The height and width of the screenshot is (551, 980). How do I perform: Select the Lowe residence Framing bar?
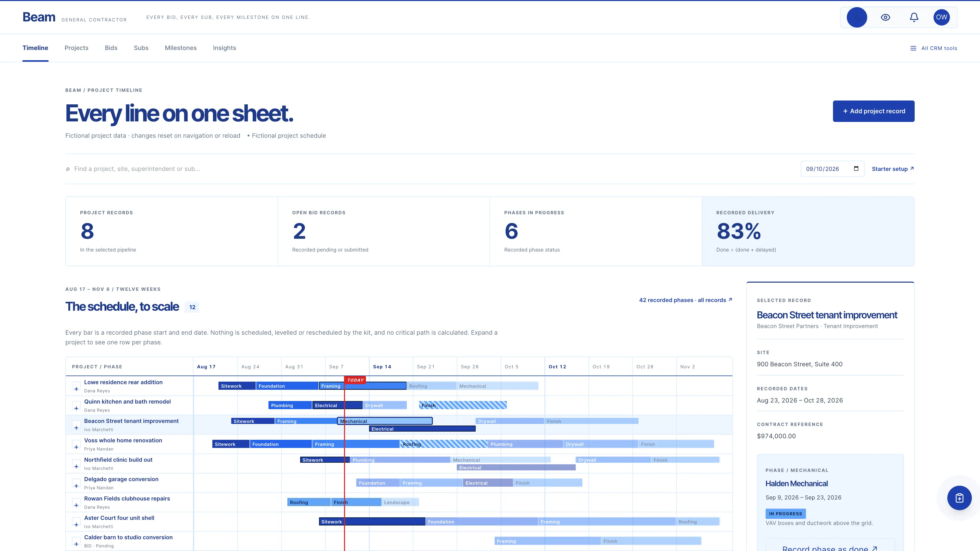[x=363, y=386]
